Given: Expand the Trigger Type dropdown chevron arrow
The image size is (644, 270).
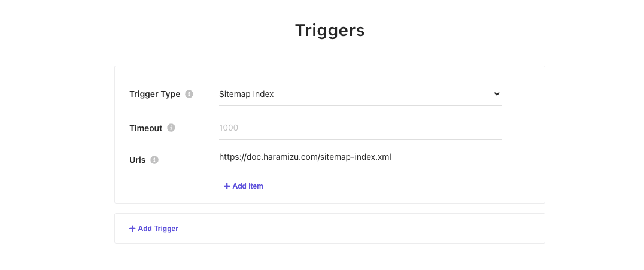Looking at the screenshot, I should pos(496,94).
